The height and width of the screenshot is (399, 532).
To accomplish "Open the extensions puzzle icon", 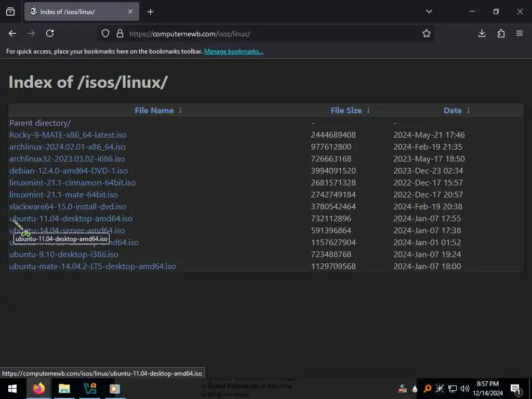I will click(501, 33).
